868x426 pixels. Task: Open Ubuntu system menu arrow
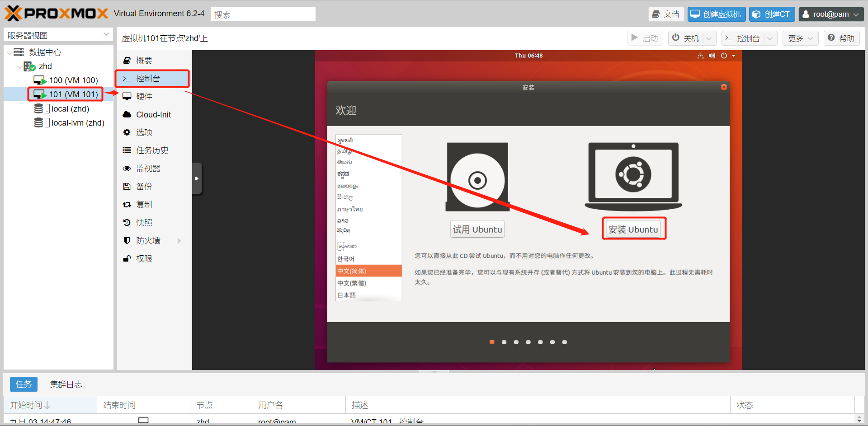coord(734,56)
